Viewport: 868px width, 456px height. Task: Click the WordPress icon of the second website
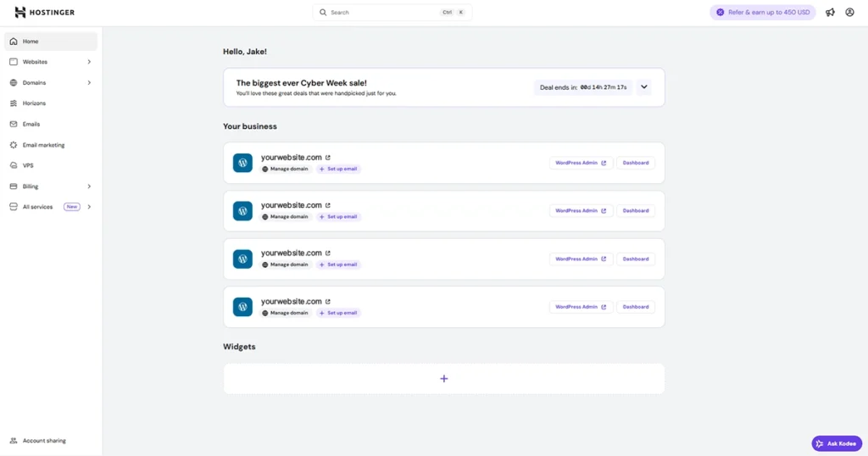242,211
